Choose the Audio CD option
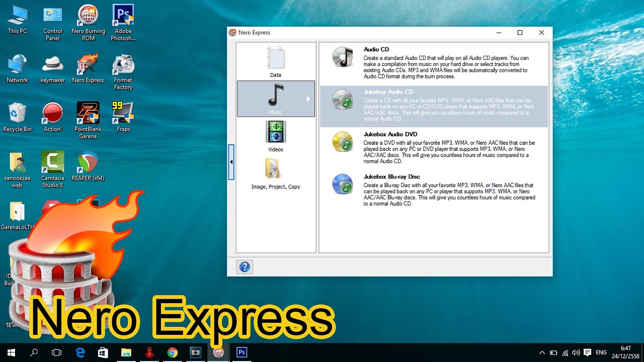The image size is (644, 362). [434, 63]
